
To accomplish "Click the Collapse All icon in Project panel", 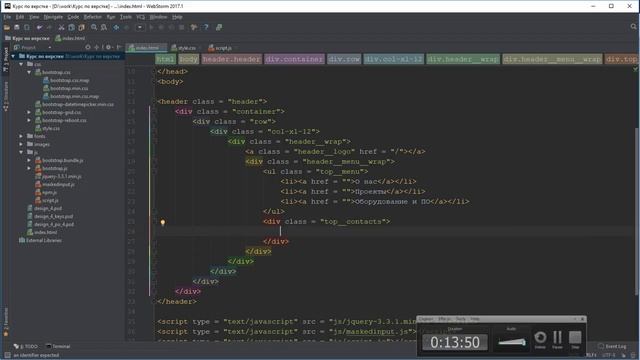I will [x=97, y=47].
